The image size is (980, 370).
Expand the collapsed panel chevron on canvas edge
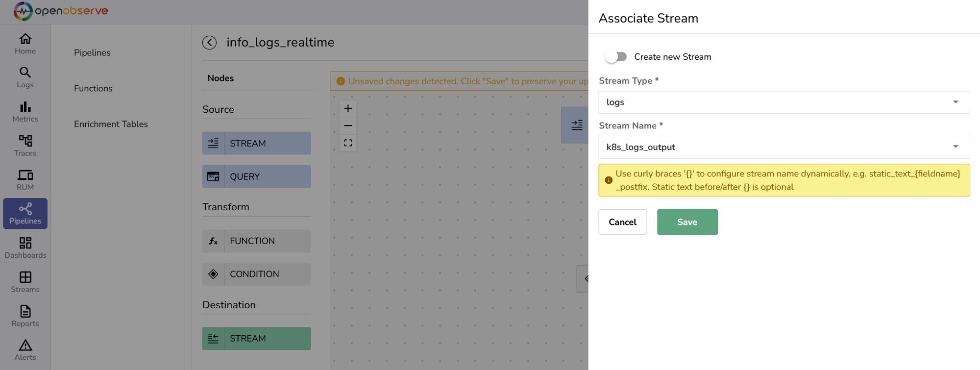click(x=585, y=278)
